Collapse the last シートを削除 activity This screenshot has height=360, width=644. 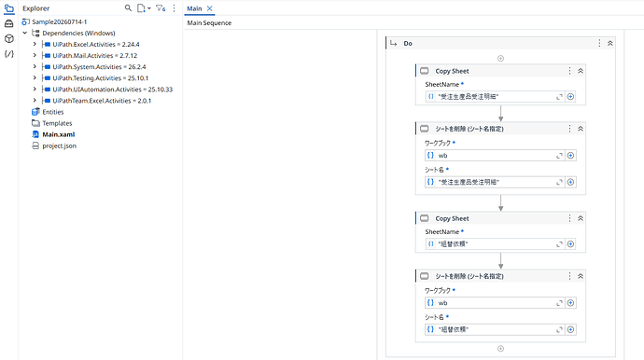point(581,276)
